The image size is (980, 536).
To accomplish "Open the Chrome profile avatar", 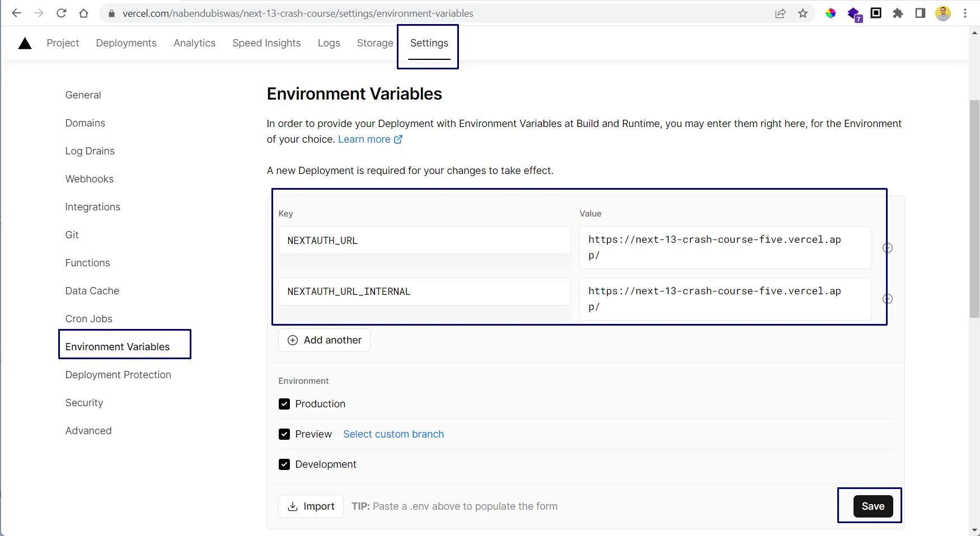I will click(x=943, y=13).
